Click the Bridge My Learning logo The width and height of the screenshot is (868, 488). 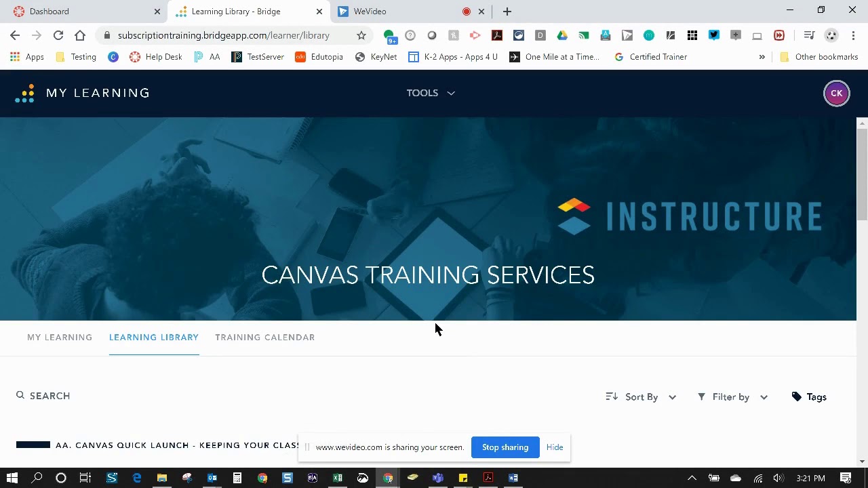(82, 94)
